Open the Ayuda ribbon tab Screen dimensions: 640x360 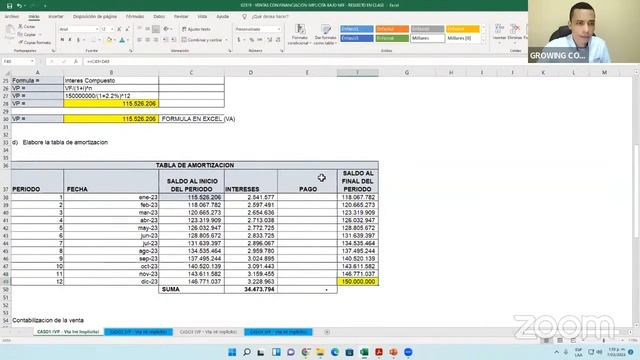[x=222, y=17]
